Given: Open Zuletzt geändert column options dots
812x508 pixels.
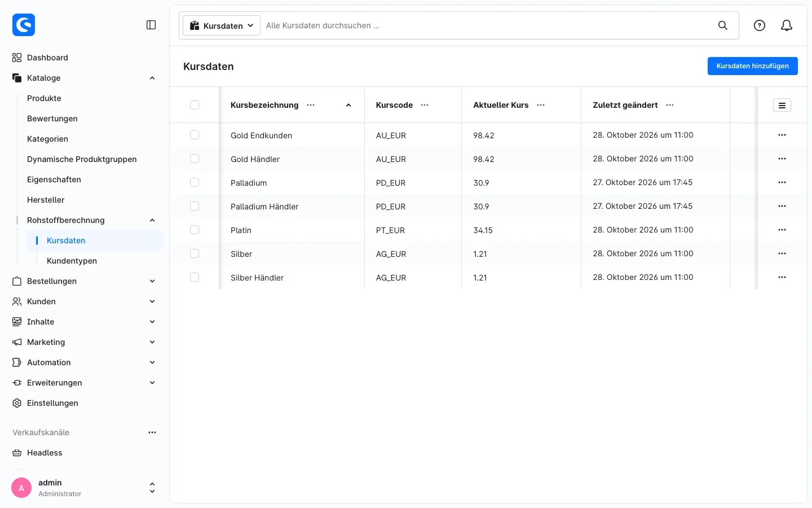Looking at the screenshot, I should (670, 105).
